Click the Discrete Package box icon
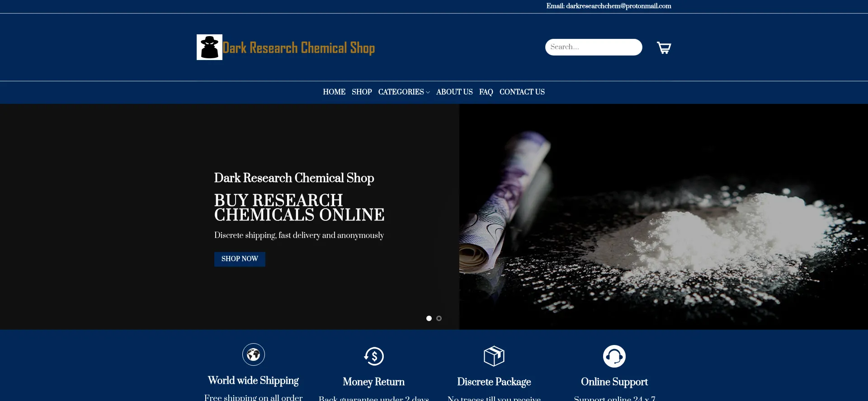Viewport: 868px width, 401px height. 494,356
